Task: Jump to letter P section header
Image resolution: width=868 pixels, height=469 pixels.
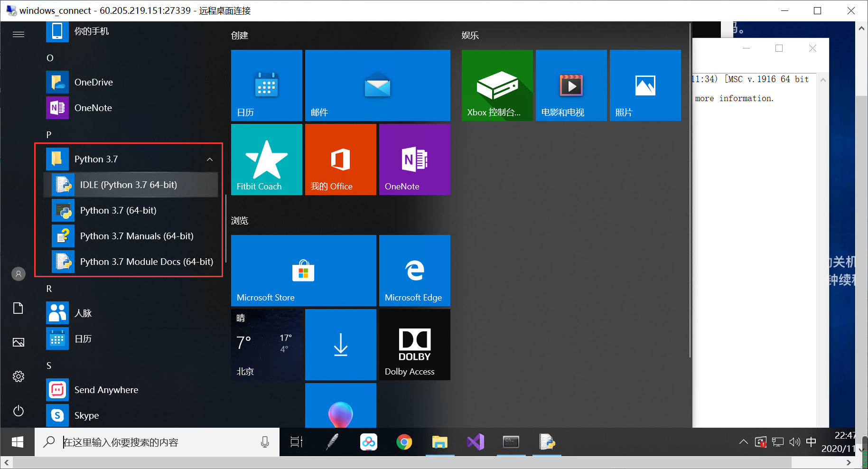Action: point(49,135)
